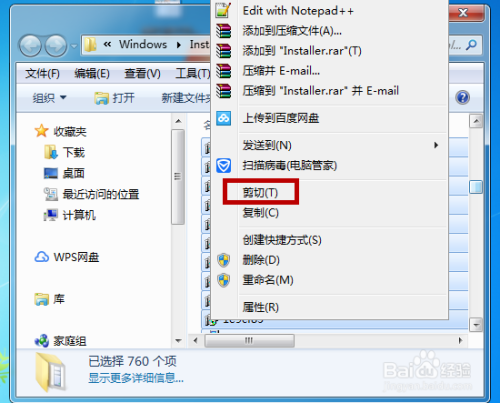Click 显示更多详细信息... link
This screenshot has width=500, height=403.
(x=136, y=378)
